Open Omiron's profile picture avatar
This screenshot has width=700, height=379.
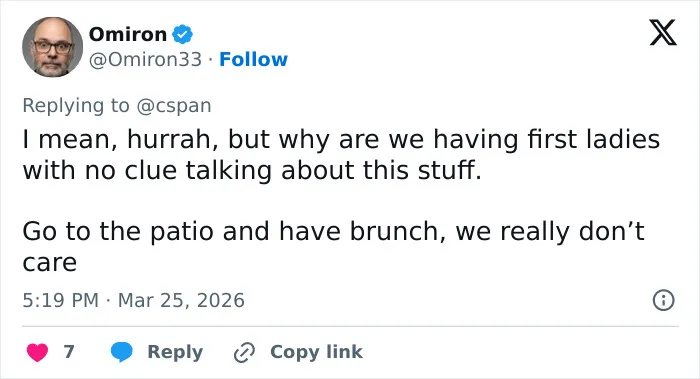click(x=52, y=47)
